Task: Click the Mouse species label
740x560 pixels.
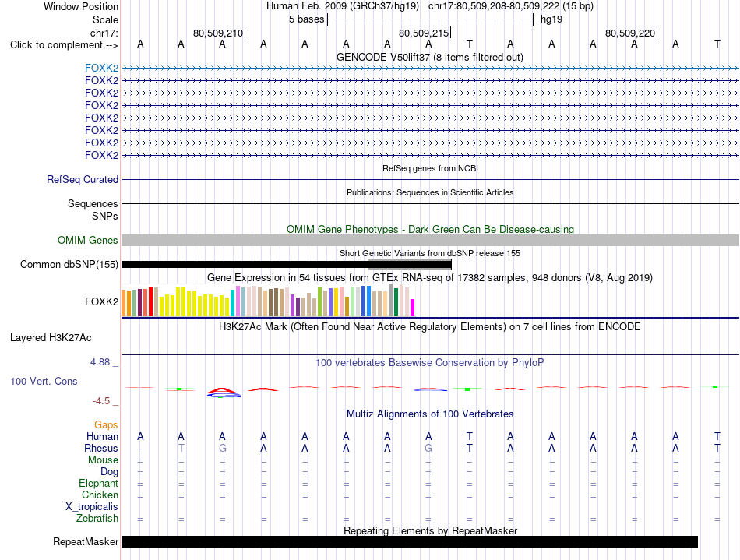Action: pos(103,460)
